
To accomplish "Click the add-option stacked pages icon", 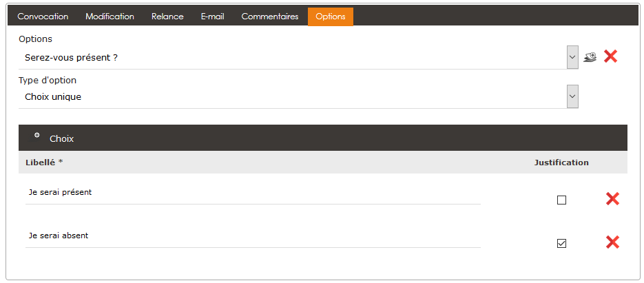I will pyautogui.click(x=590, y=57).
